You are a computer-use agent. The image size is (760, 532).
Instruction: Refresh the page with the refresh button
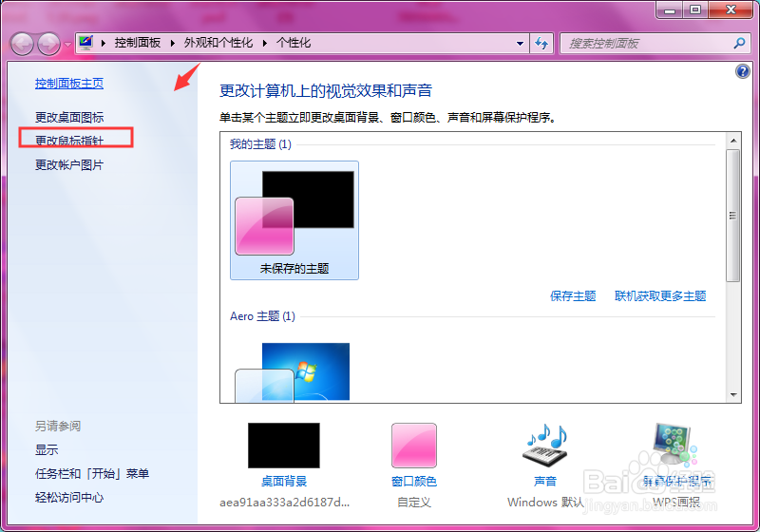point(541,43)
